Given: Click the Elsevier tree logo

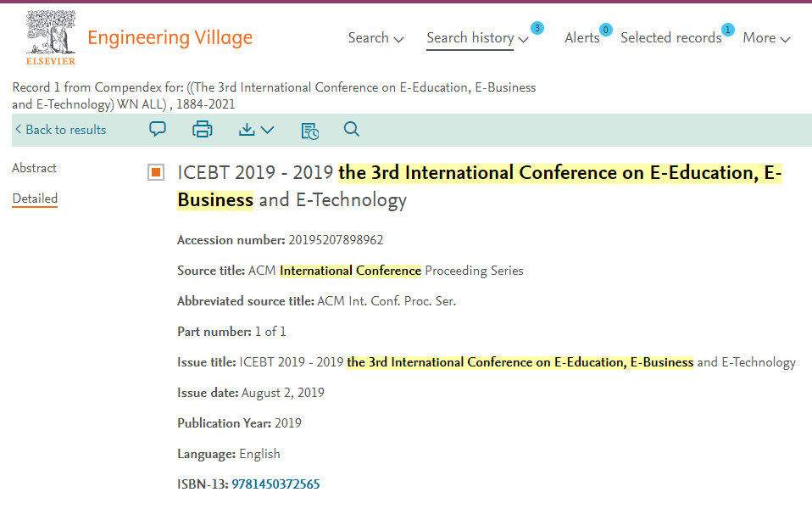Looking at the screenshot, I should [x=51, y=37].
